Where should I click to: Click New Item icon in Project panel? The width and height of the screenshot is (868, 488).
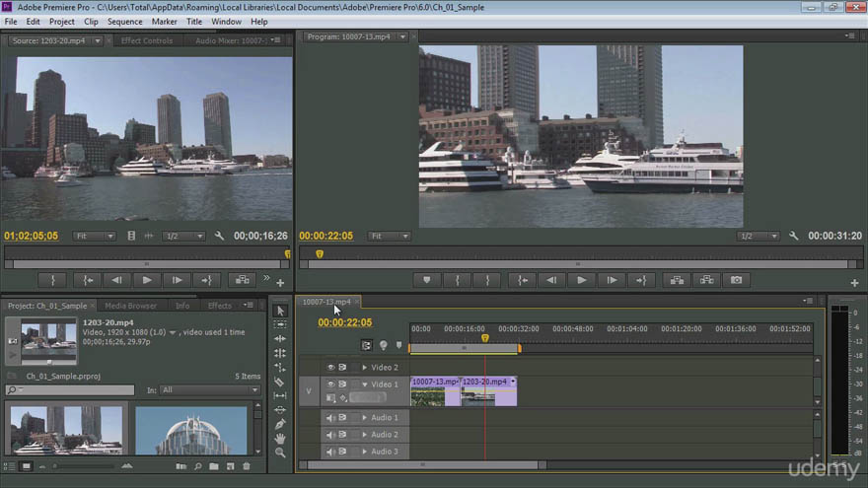pos(230,466)
